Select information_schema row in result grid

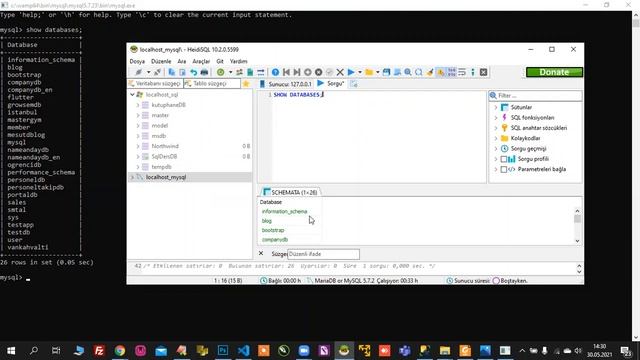(284, 211)
